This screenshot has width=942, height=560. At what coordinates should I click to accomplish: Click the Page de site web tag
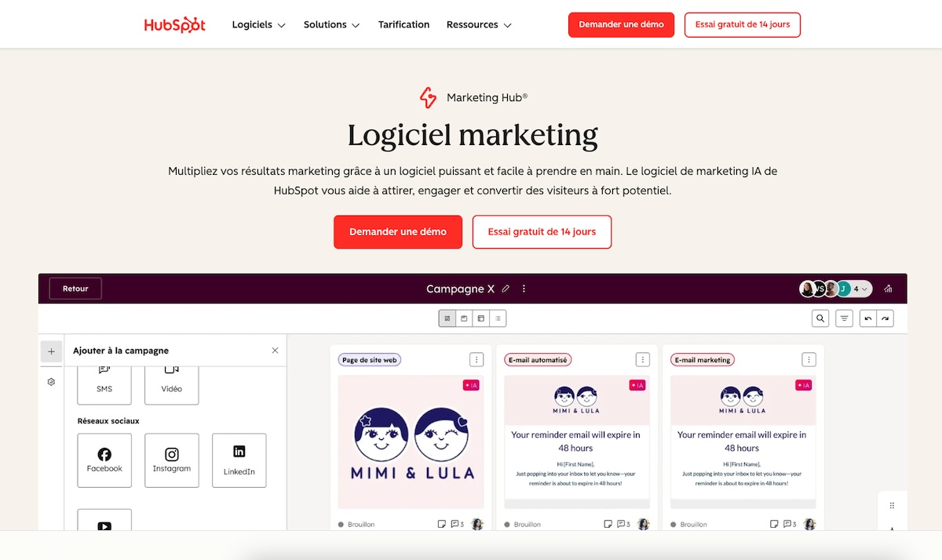click(371, 360)
